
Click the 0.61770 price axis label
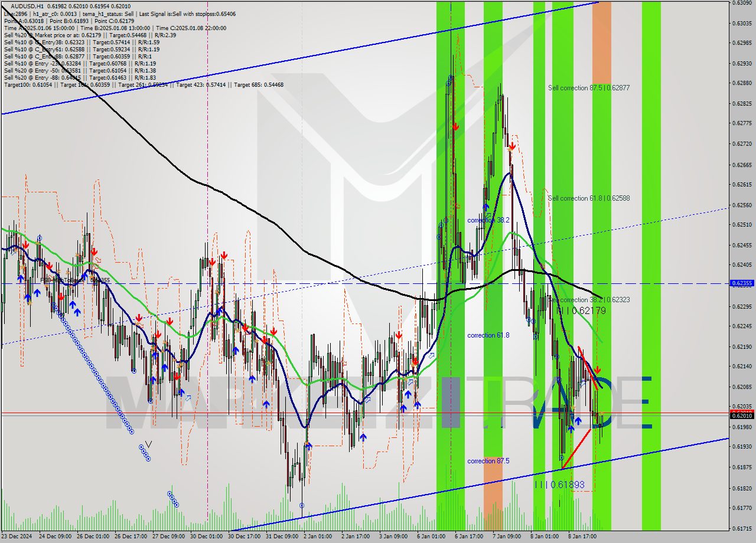tap(742, 508)
